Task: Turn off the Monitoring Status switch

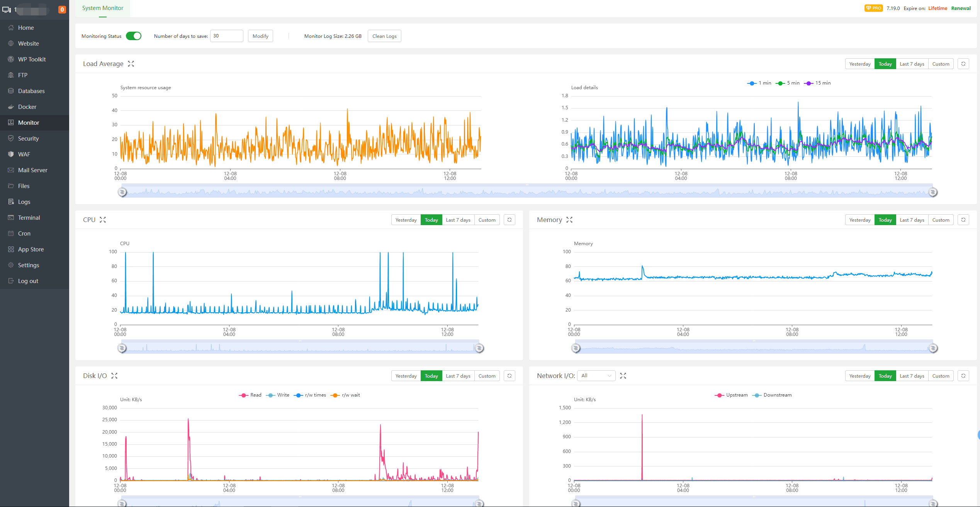Action: pos(134,36)
